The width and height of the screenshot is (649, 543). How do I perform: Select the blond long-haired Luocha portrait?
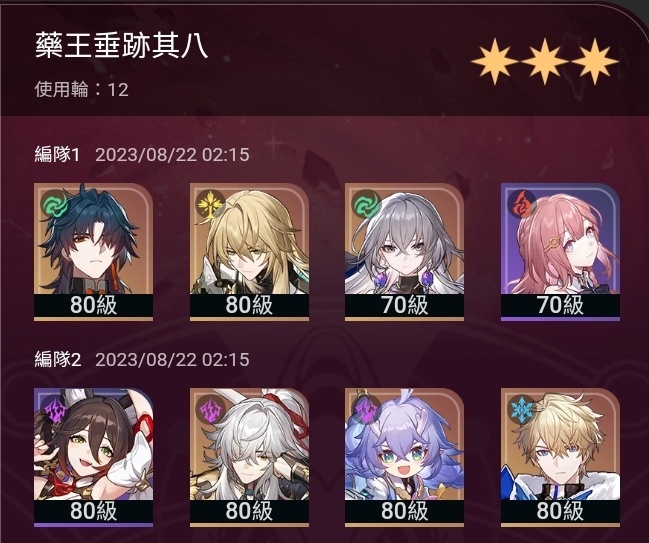249,252
